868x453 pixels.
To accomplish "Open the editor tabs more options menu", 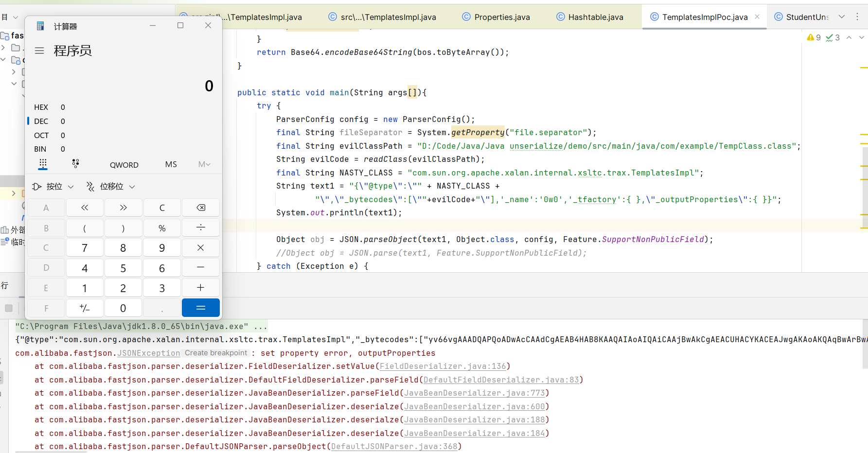I will [857, 17].
